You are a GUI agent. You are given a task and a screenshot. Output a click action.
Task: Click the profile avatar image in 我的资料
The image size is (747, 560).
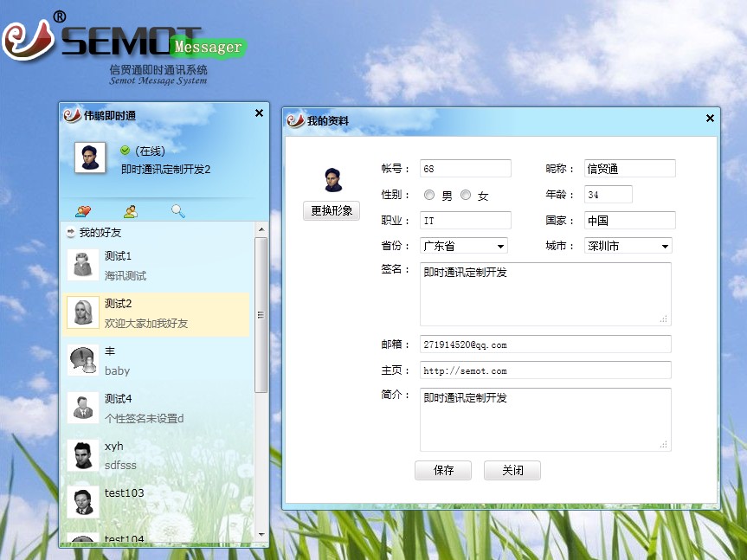click(333, 180)
